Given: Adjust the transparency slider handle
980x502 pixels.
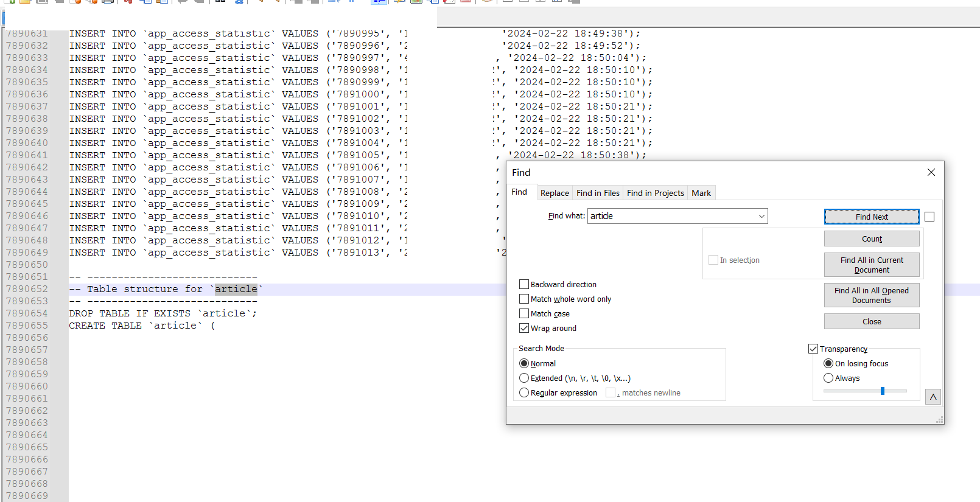Looking at the screenshot, I should (x=883, y=391).
